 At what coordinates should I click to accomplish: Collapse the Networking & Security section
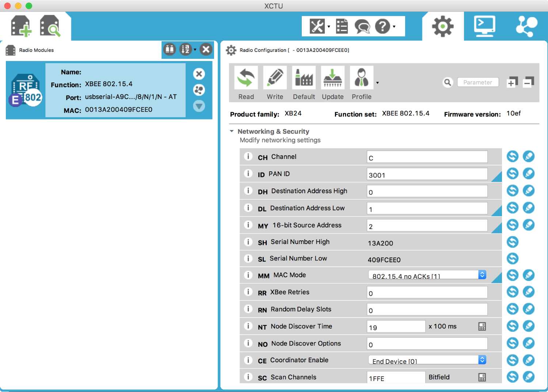pyautogui.click(x=232, y=131)
